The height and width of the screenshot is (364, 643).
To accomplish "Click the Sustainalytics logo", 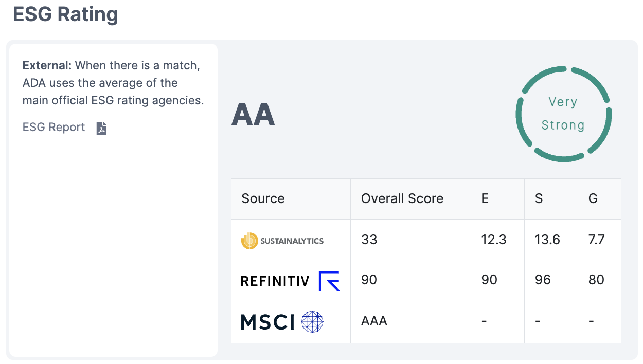I will [x=282, y=240].
